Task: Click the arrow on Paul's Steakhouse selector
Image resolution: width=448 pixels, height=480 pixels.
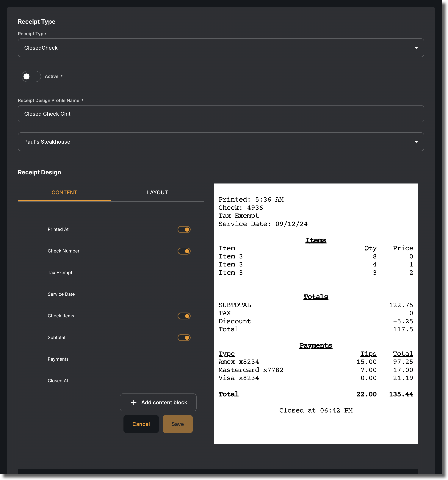Action: pyautogui.click(x=416, y=142)
